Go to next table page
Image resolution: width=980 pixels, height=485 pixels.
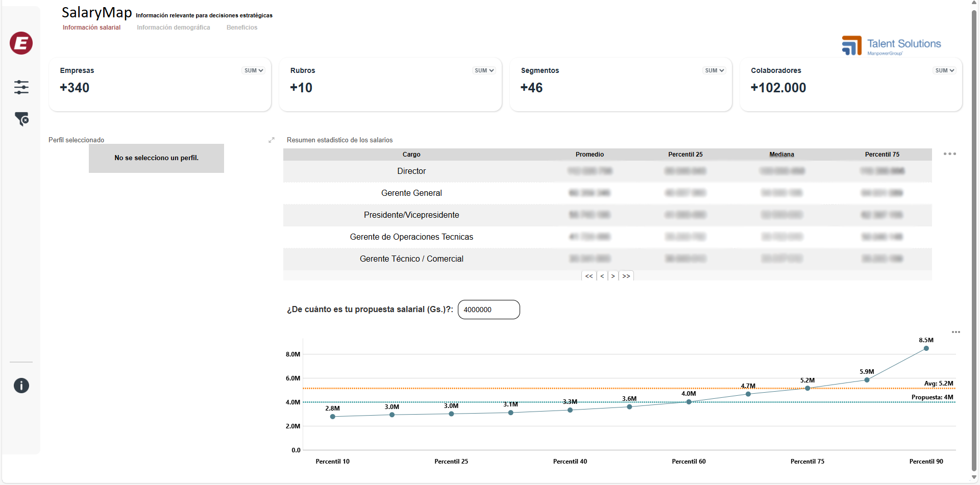(x=613, y=276)
